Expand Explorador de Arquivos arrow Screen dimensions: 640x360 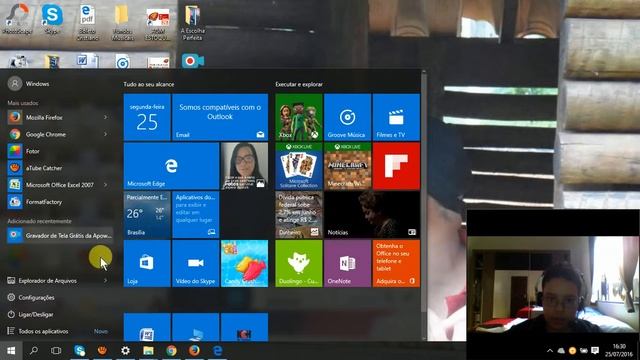105,281
